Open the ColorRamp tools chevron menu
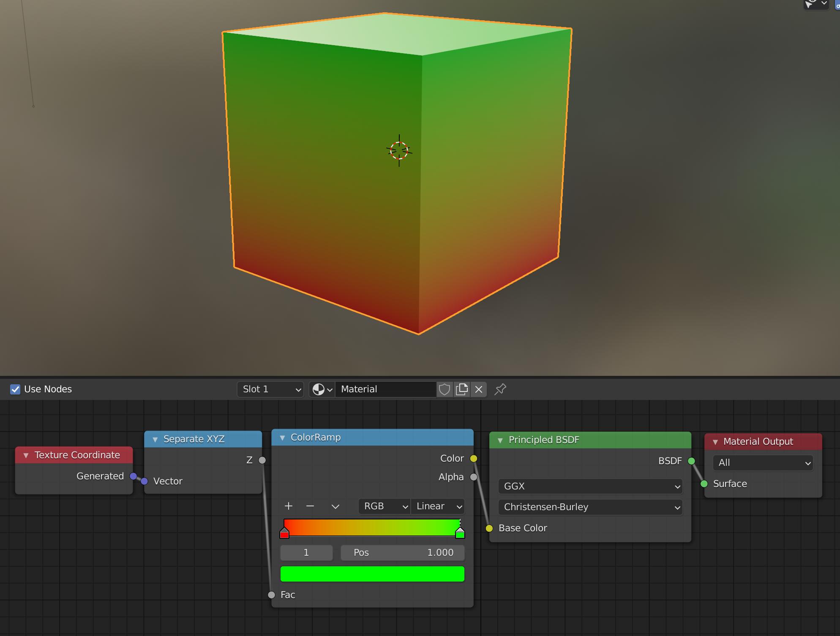The width and height of the screenshot is (840, 636). coord(335,506)
